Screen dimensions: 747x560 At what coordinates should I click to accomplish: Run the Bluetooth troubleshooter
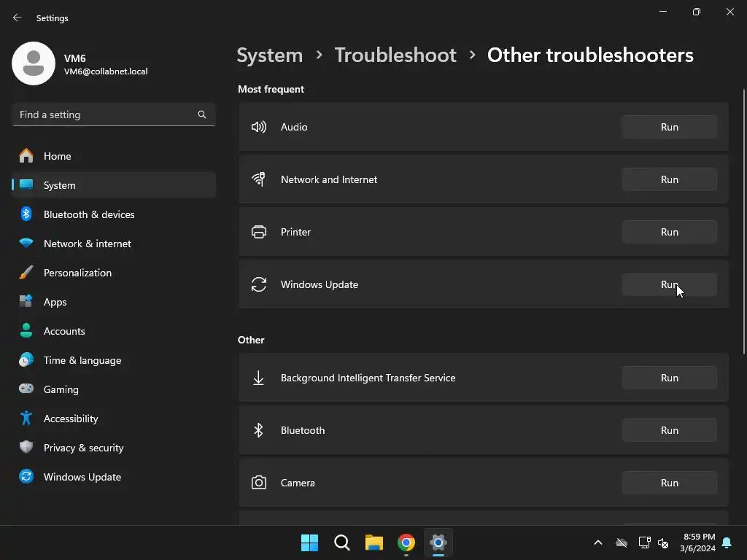(x=670, y=430)
